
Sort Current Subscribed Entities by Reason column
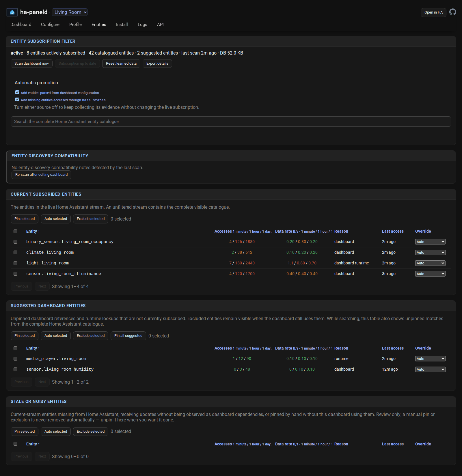[341, 231]
